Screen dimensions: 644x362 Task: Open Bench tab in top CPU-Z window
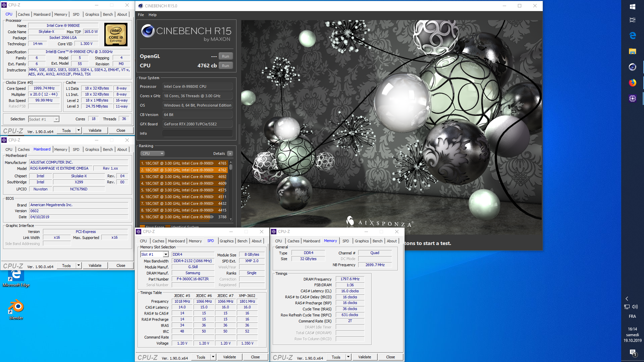coord(108,14)
